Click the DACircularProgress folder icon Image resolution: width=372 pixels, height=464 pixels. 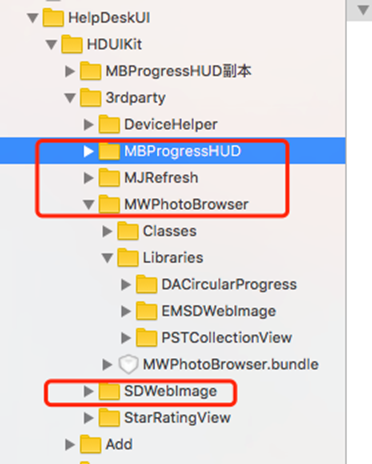(x=147, y=284)
